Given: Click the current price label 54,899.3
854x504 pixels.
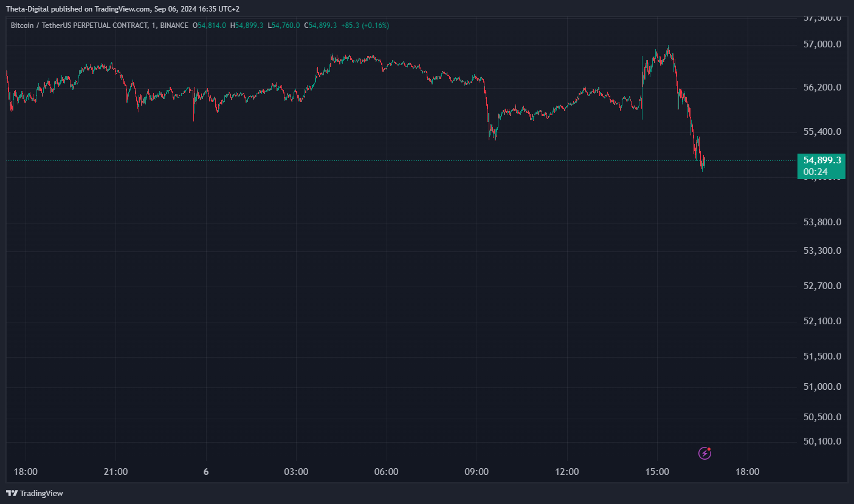Looking at the screenshot, I should [x=822, y=160].
